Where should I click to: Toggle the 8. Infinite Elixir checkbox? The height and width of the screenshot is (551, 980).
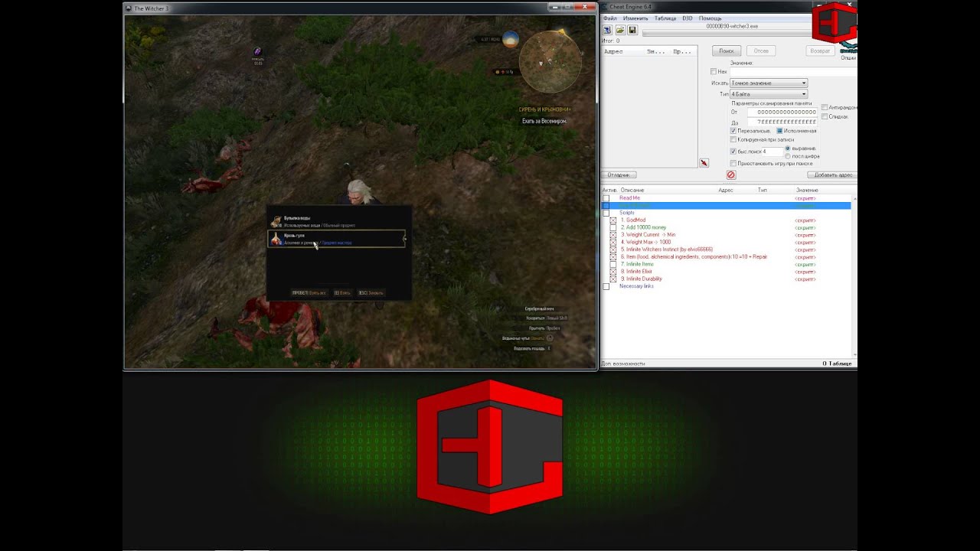612,272
